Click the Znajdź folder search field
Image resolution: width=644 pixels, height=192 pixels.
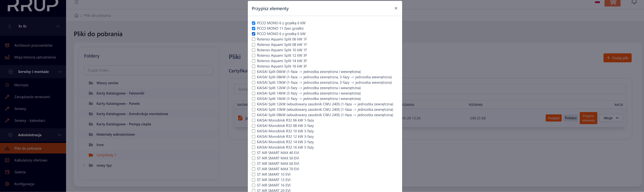coord(149,70)
